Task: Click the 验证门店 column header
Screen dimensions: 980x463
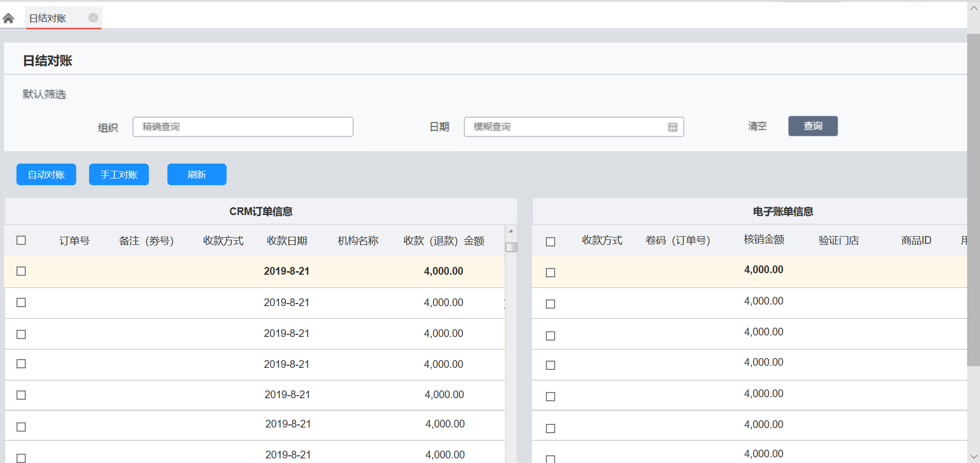Action: pos(839,240)
